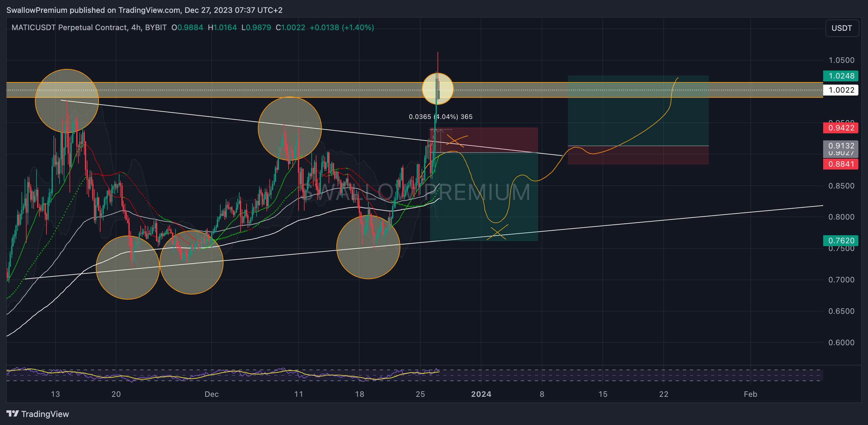This screenshot has height=425, width=868.
Task: Click the open value O0.9884
Action: (x=187, y=28)
